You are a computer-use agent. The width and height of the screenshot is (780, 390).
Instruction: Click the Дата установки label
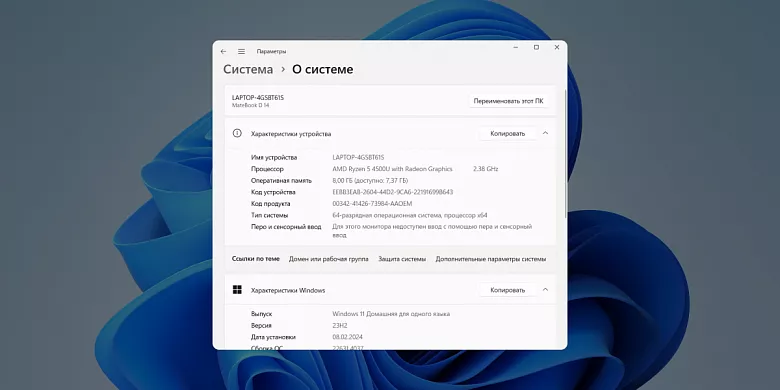click(274, 337)
